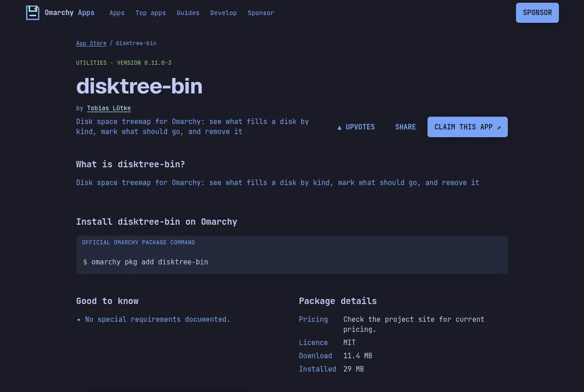Click the OFFICIAL OMARCHY PACKAGE COMMAND label
The width and height of the screenshot is (584, 392).
pyautogui.click(x=138, y=242)
